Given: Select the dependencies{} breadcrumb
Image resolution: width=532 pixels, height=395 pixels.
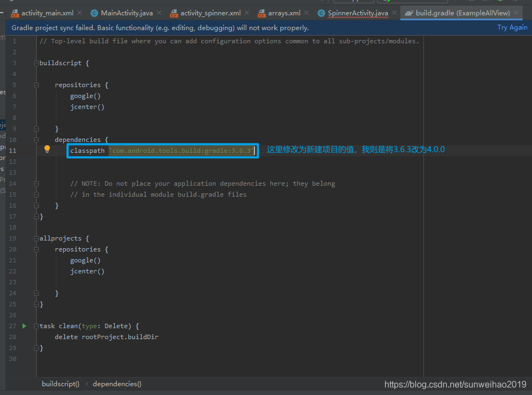Looking at the screenshot, I should (117, 384).
